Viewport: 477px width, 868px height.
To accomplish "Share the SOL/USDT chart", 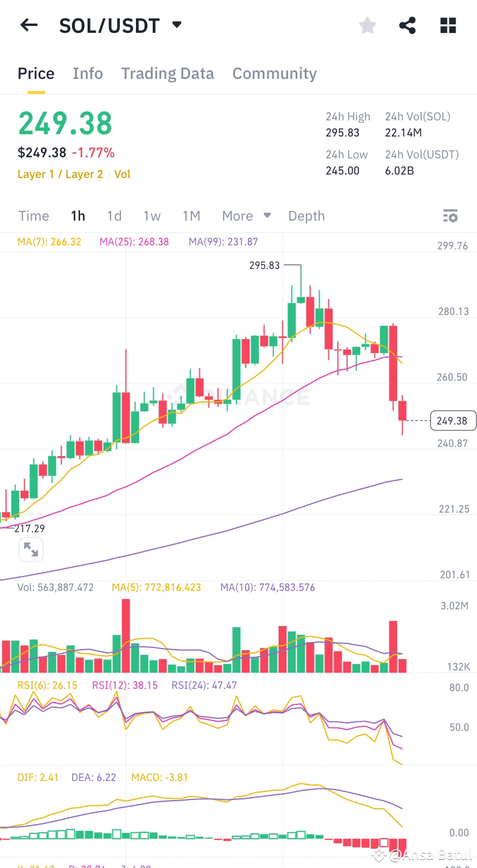I will (407, 25).
